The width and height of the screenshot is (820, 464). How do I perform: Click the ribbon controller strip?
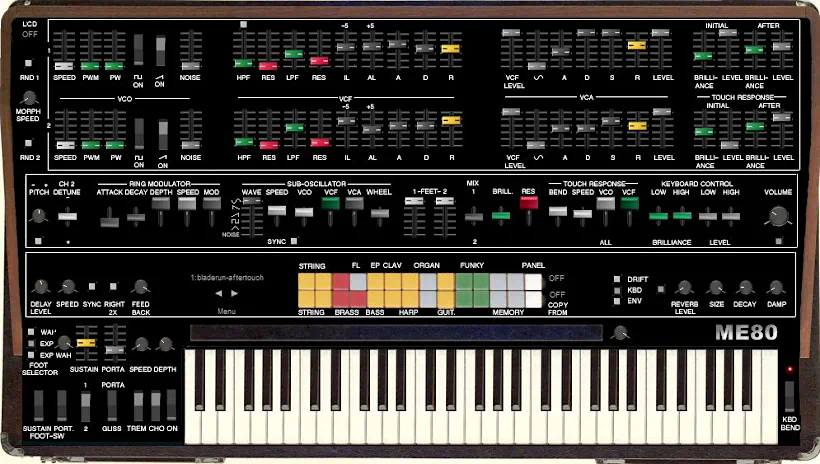396,333
